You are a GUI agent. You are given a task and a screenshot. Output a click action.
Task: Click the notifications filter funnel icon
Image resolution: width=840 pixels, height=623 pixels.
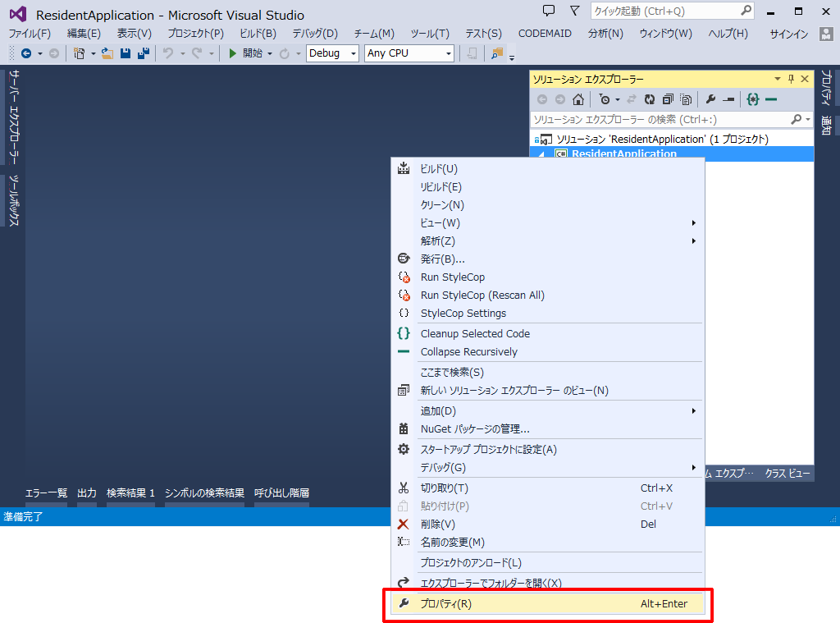574,11
